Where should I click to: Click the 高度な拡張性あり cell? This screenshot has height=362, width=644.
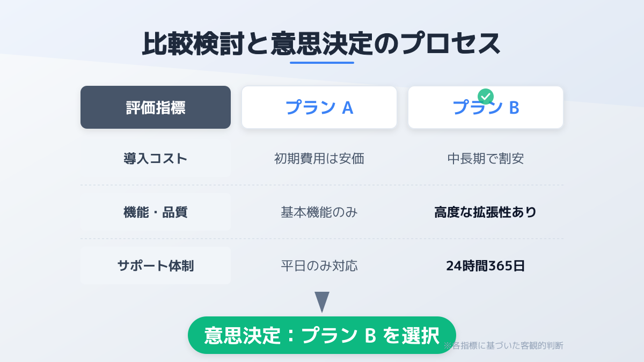(x=486, y=212)
